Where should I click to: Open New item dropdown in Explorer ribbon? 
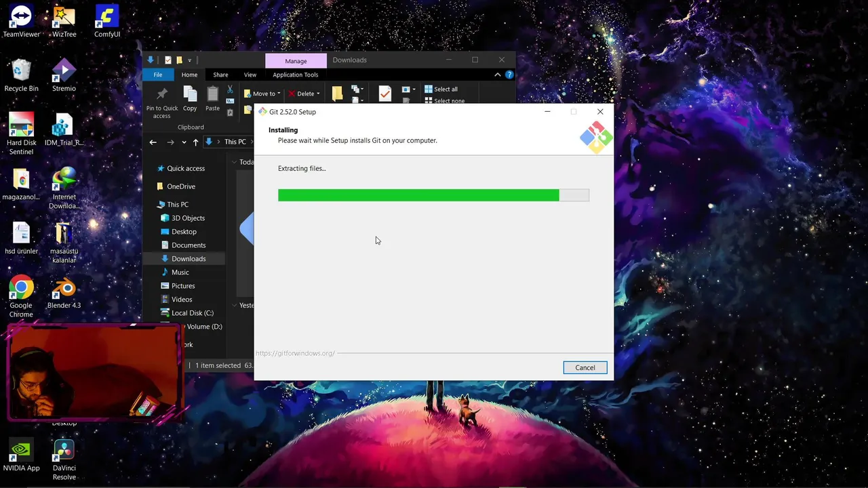pos(357,89)
